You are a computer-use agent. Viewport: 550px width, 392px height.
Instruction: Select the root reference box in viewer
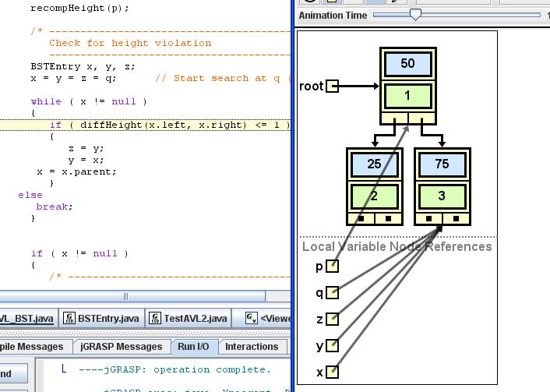pyautogui.click(x=332, y=86)
